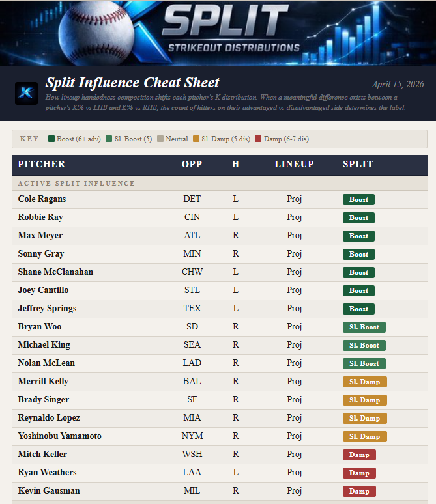Select pitcher name Brady Singer

tap(44, 400)
